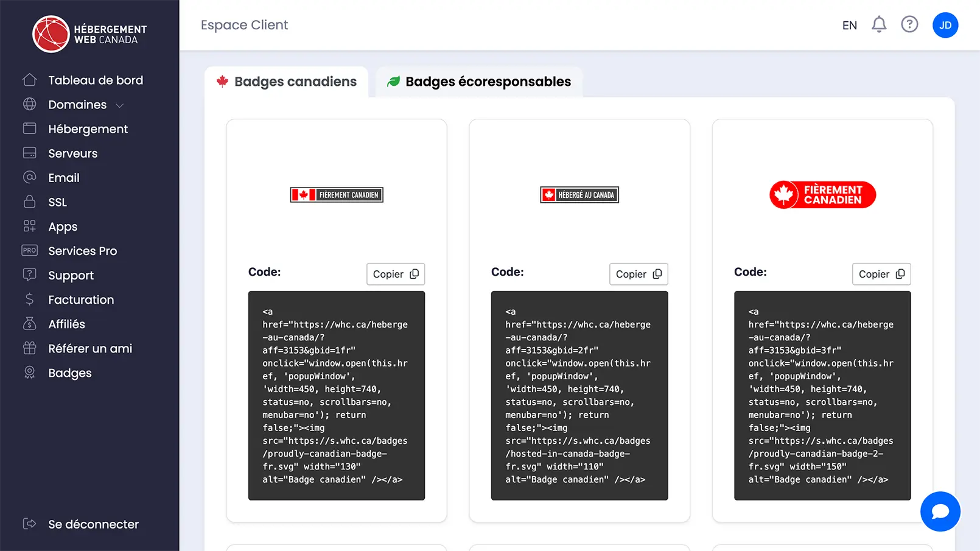Click the Email at-sign icon
Image resolution: width=980 pixels, height=551 pixels.
point(29,177)
